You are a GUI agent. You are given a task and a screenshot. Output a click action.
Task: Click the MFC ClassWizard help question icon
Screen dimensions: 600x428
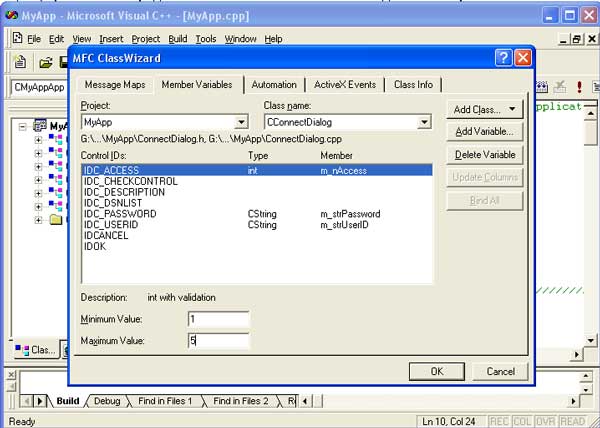504,58
